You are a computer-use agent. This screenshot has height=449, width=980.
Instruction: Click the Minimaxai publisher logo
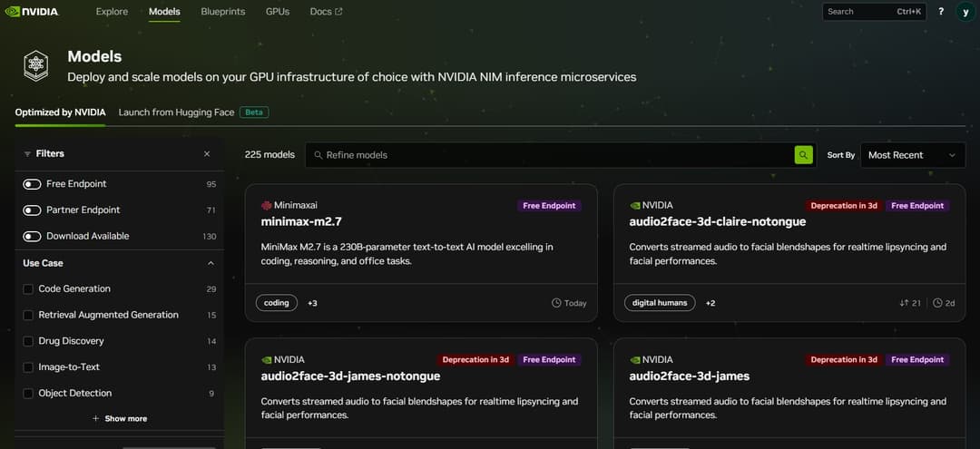point(266,206)
